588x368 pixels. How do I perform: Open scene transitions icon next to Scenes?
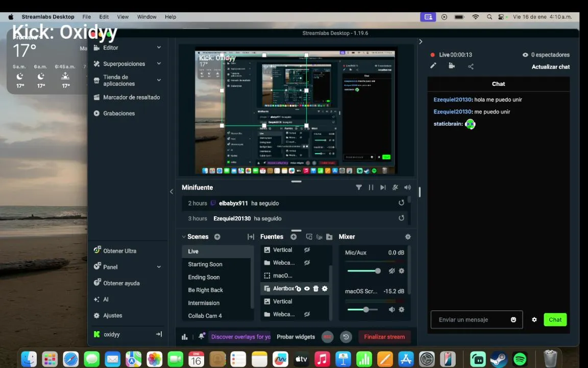pos(251,237)
